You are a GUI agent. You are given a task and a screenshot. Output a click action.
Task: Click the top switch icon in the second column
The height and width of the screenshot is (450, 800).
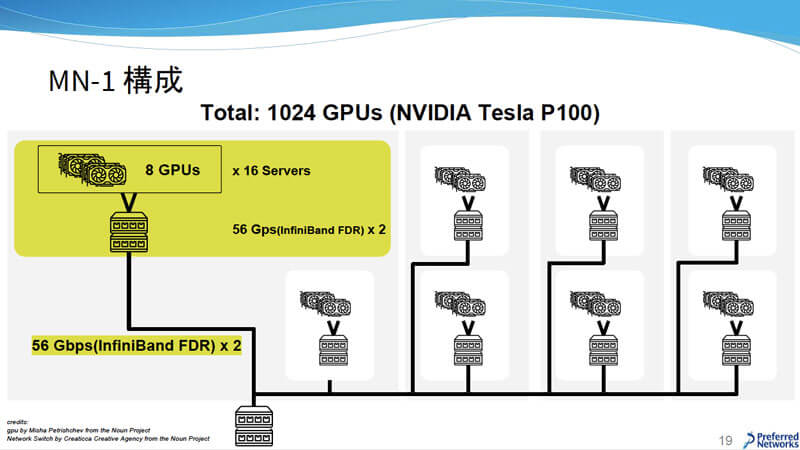pos(468,226)
